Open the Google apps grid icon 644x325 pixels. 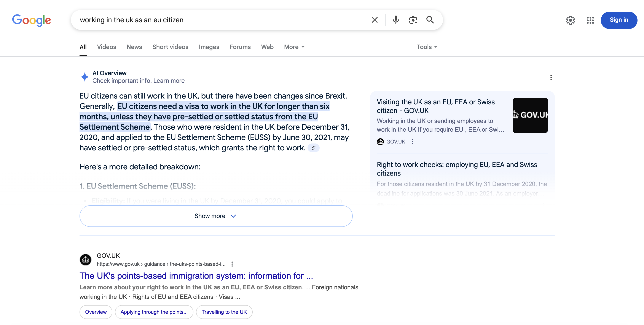[x=590, y=20]
